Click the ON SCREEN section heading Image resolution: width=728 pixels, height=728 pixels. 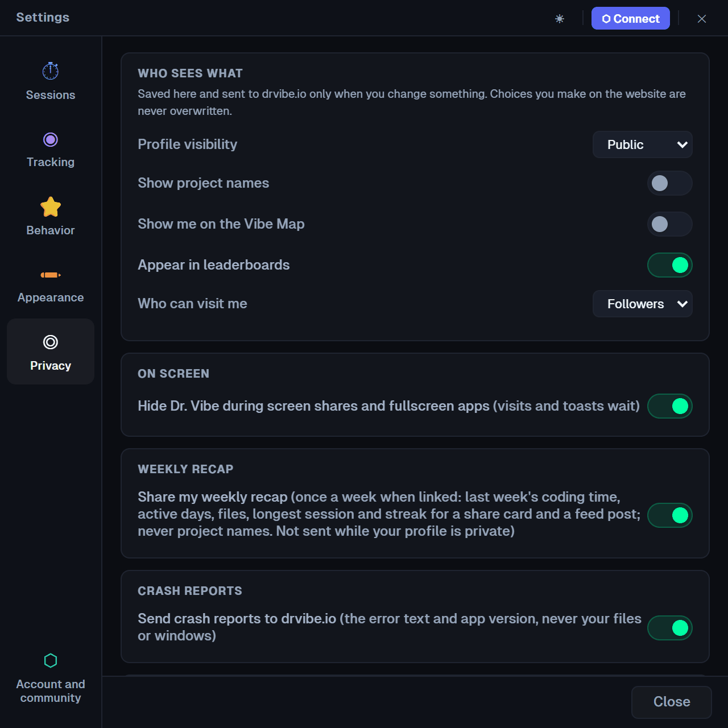point(173,374)
